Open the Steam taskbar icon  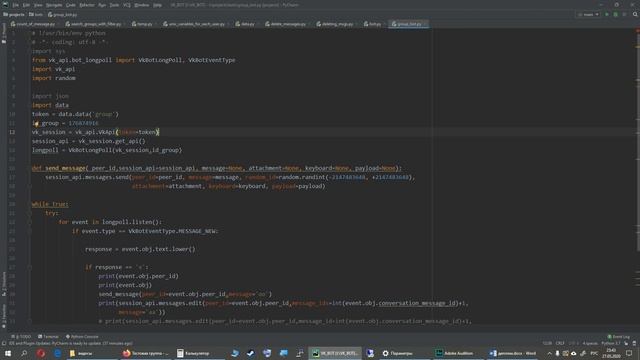point(251,353)
